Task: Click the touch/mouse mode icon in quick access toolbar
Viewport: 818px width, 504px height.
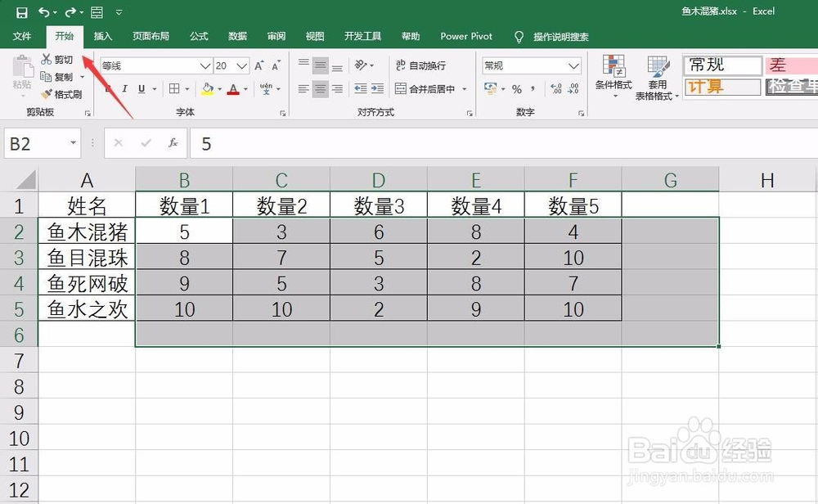Action: point(97,12)
